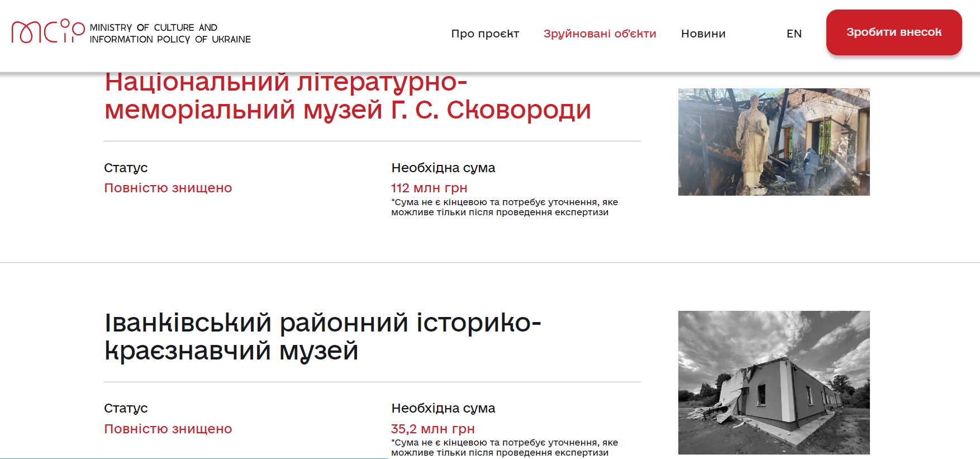980x459 pixels.
Task: Click Необхідна сума label for Ivankiv museum
Action: click(x=443, y=408)
